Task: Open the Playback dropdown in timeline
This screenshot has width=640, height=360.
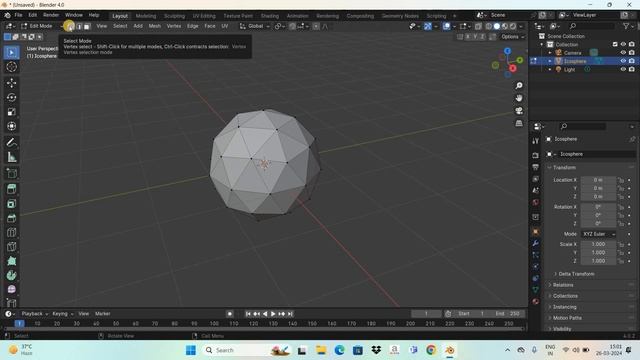Action: (x=35, y=314)
